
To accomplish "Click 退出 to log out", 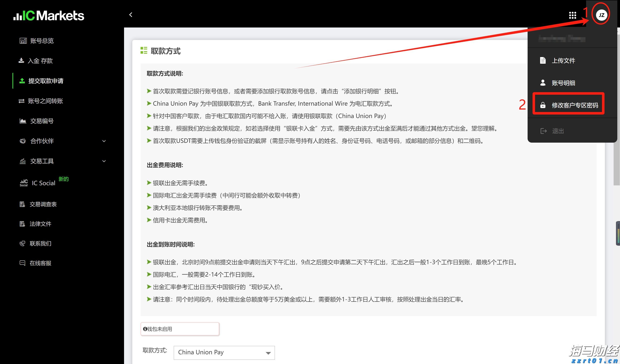I will (x=558, y=131).
